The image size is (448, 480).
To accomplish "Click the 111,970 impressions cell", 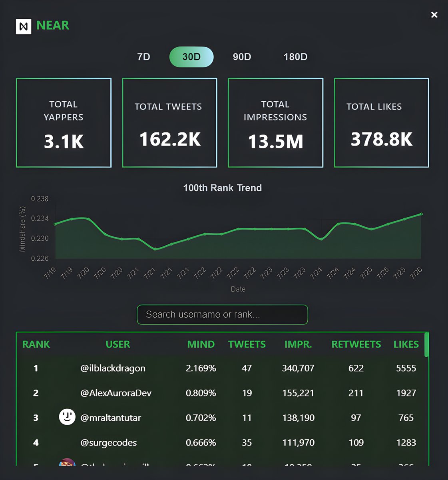I will point(298,443).
